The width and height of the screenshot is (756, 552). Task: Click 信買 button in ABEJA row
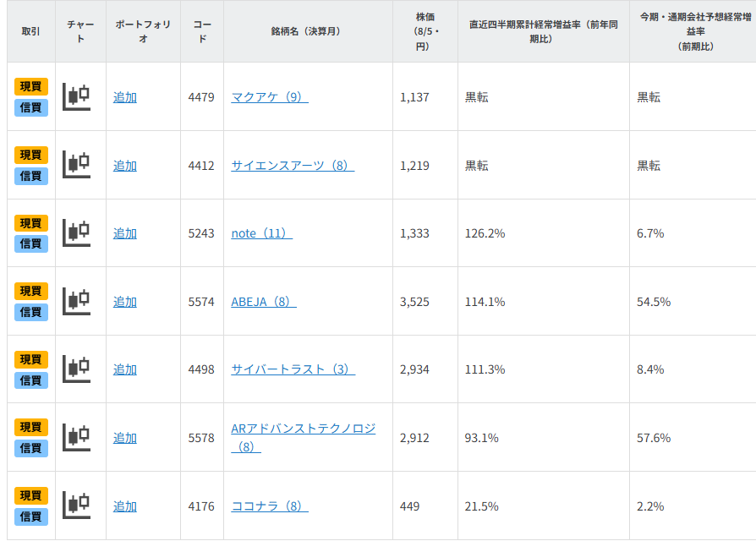pos(30,313)
